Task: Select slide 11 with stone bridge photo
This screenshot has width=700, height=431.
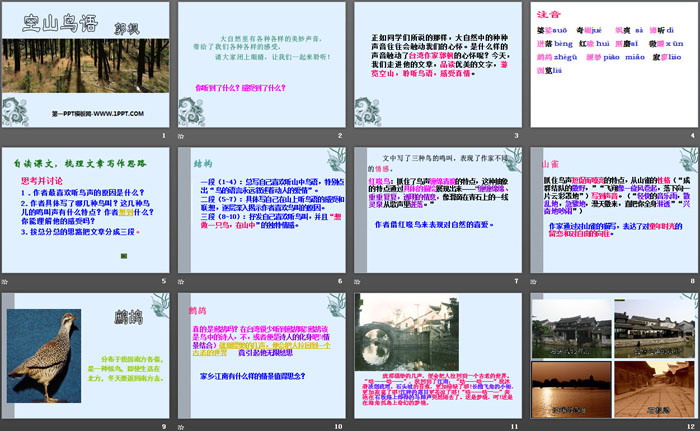Action: pos(438,356)
